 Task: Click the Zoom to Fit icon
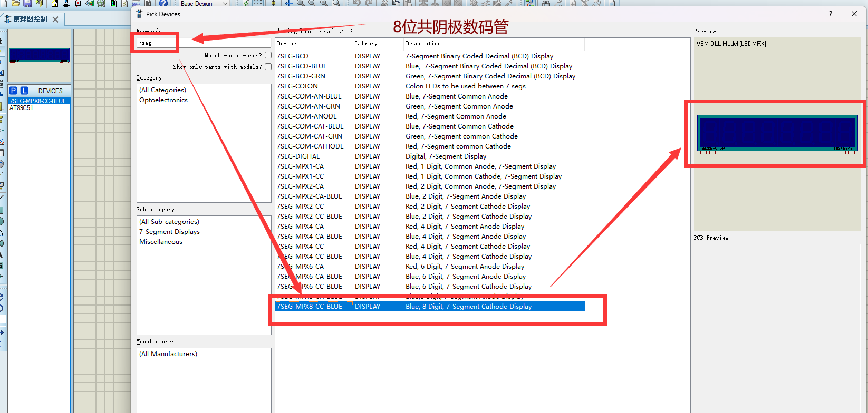323,3
